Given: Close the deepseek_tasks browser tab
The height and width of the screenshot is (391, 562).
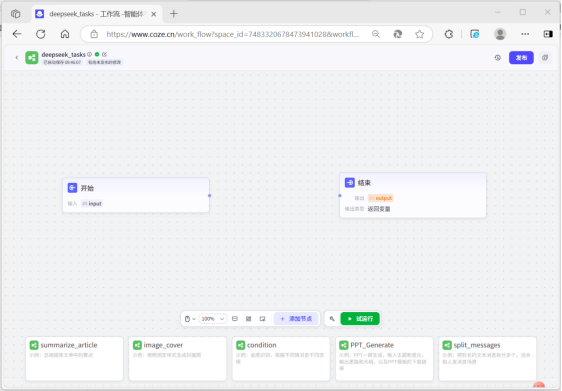Looking at the screenshot, I should 154,14.
